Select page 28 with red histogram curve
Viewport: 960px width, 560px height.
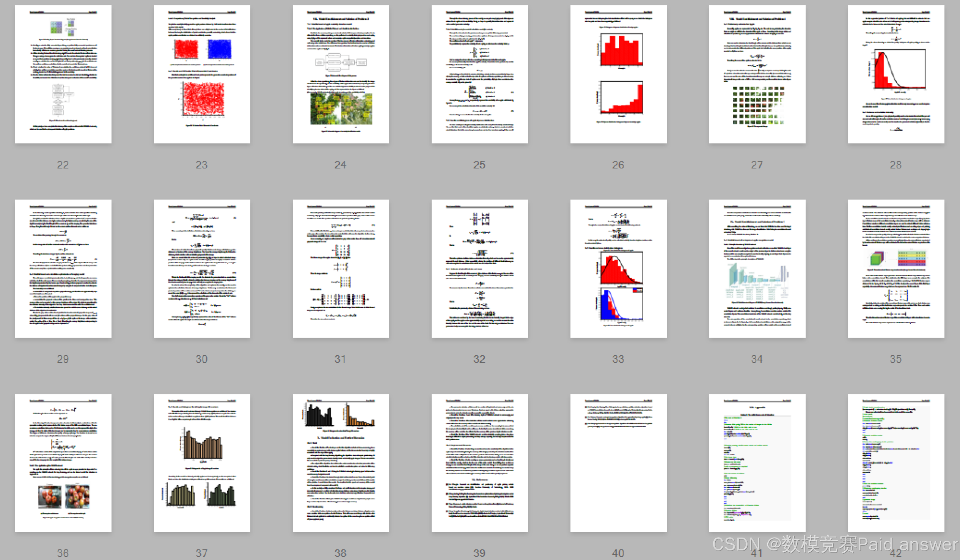896,74
